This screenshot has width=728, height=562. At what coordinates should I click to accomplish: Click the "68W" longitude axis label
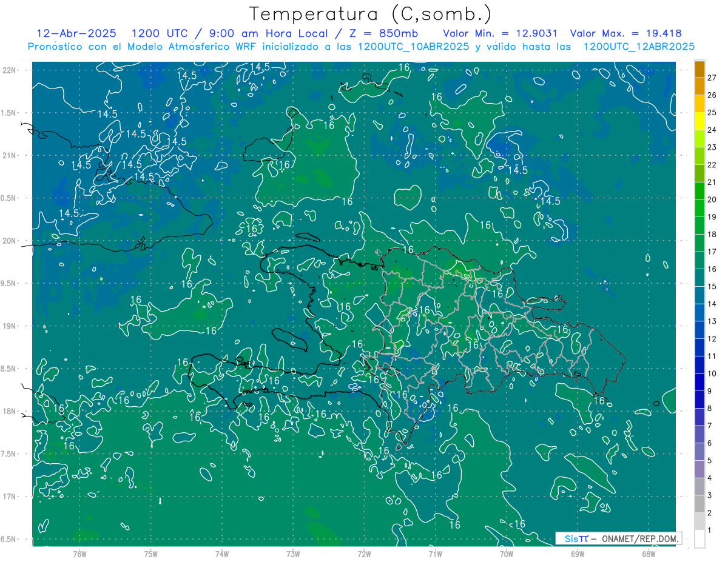pyautogui.click(x=649, y=554)
